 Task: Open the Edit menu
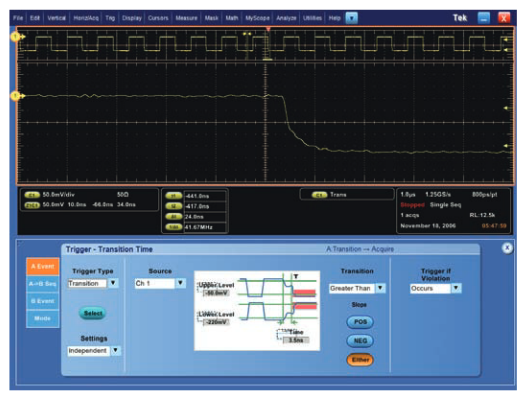[x=35, y=18]
